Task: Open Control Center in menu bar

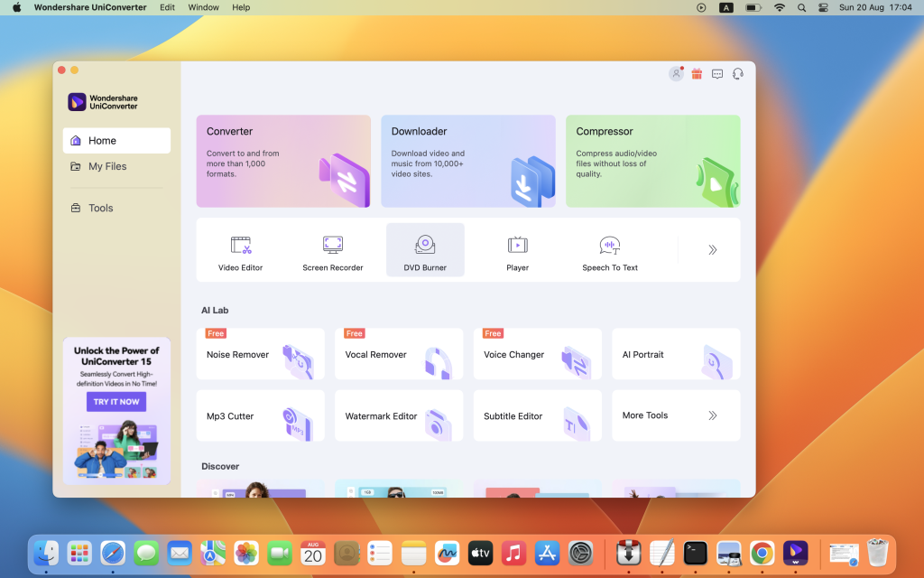Action: pos(823,7)
